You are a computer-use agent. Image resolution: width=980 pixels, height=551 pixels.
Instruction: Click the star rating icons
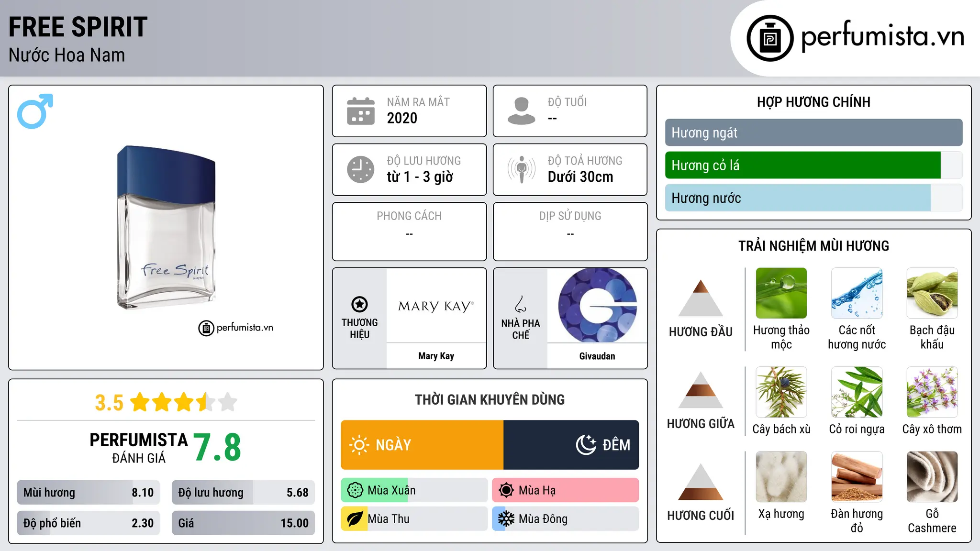pos(184,402)
